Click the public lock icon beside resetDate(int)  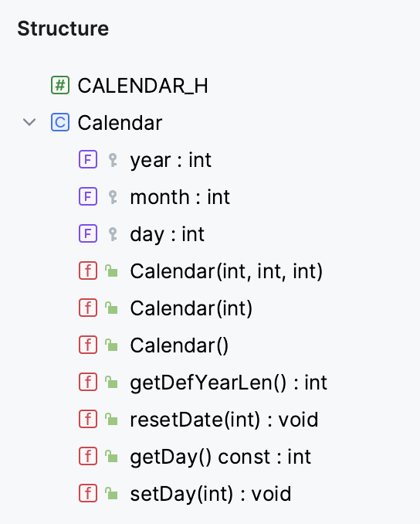111,419
